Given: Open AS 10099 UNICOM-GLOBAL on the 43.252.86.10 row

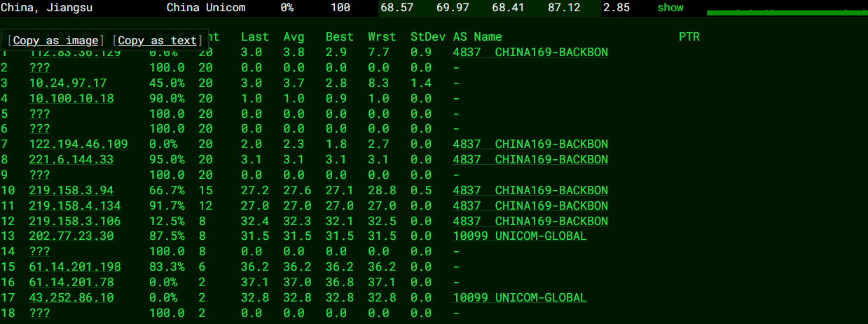Looking at the screenshot, I should (519, 297).
